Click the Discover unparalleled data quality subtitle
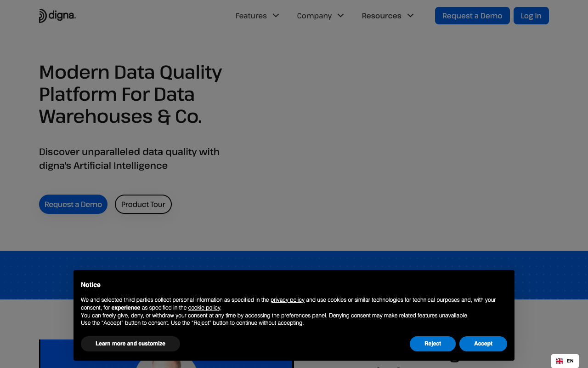The height and width of the screenshot is (368, 588). [129, 158]
